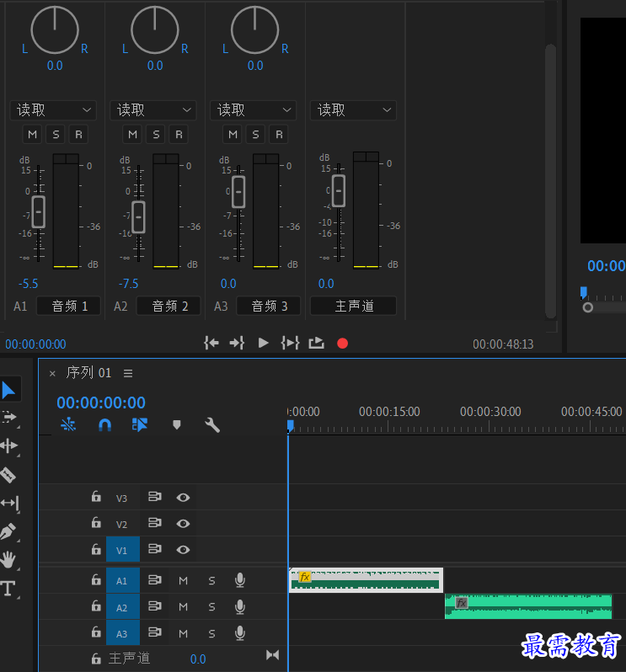This screenshot has width=626, height=672.
Task: Select the Pen tool
Action: [8, 531]
